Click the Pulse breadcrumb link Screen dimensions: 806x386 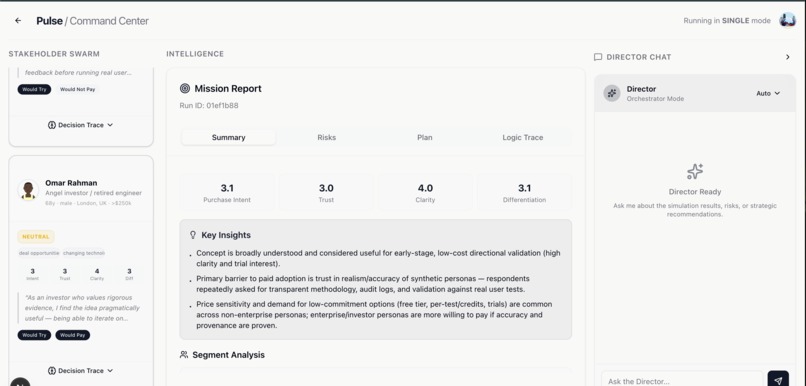click(49, 21)
